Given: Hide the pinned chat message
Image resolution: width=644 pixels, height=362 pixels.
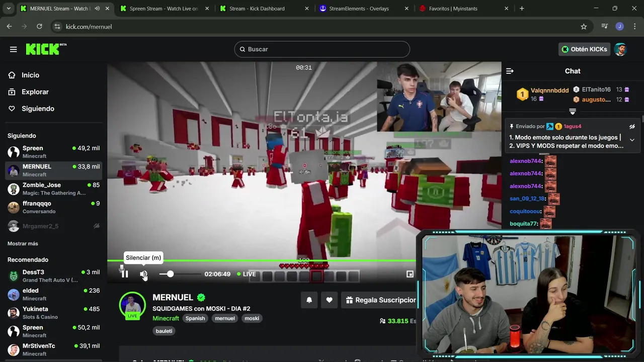Looking at the screenshot, I should tap(632, 127).
